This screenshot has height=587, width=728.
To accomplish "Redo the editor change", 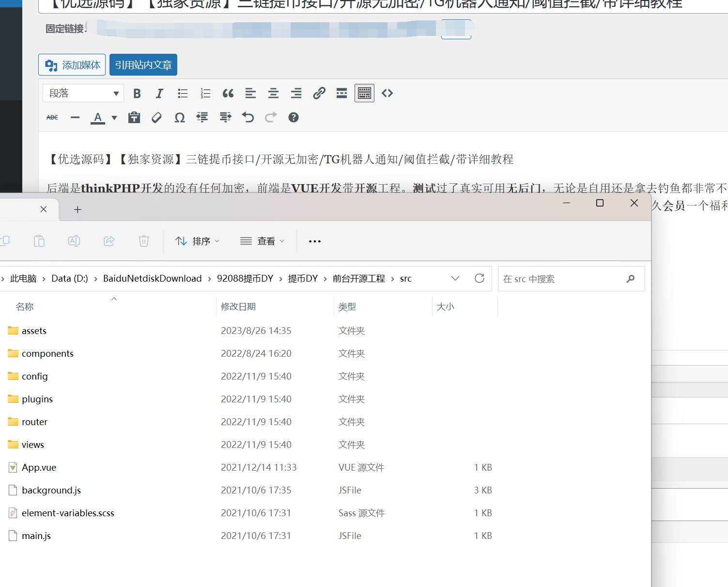I will tap(271, 117).
